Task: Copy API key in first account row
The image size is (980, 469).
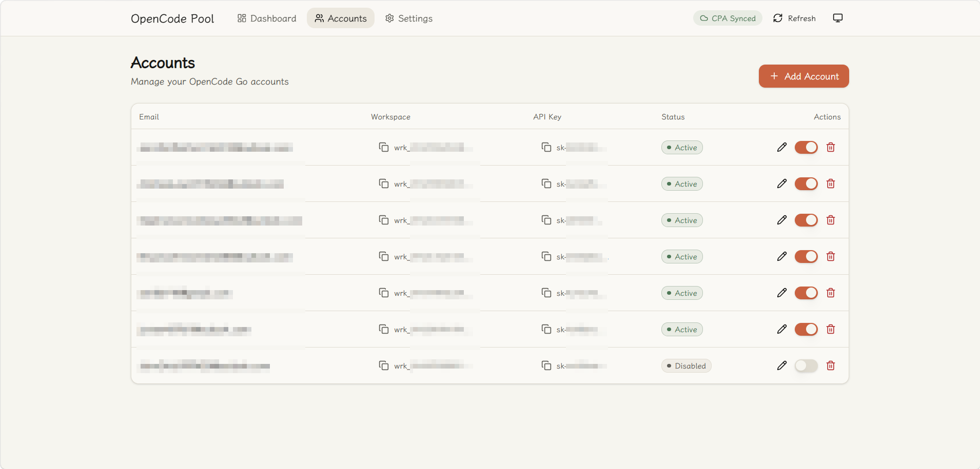Action: click(546, 147)
